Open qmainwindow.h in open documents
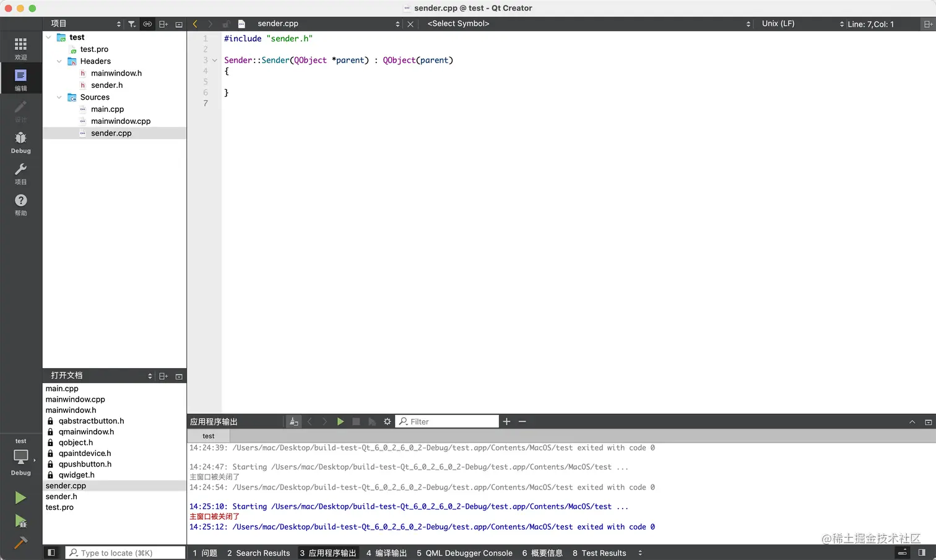Viewport: 936px width, 560px height. click(86, 432)
